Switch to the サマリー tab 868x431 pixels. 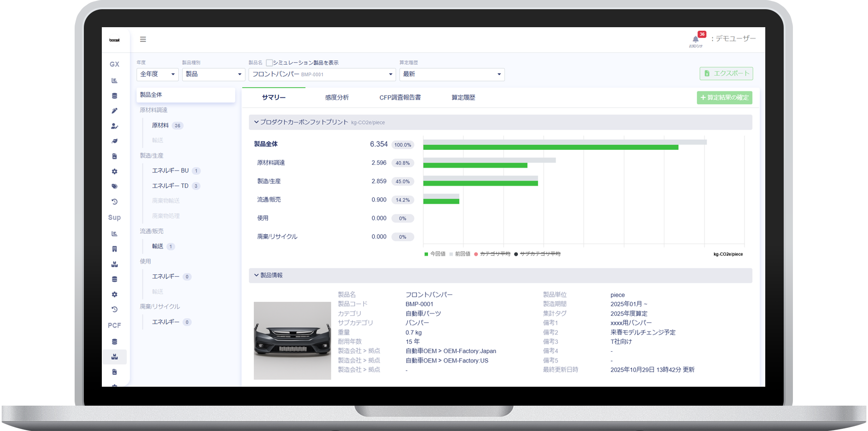pyautogui.click(x=274, y=98)
